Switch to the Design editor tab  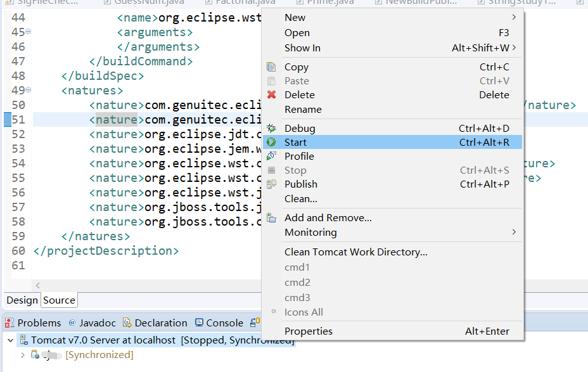[x=22, y=300]
